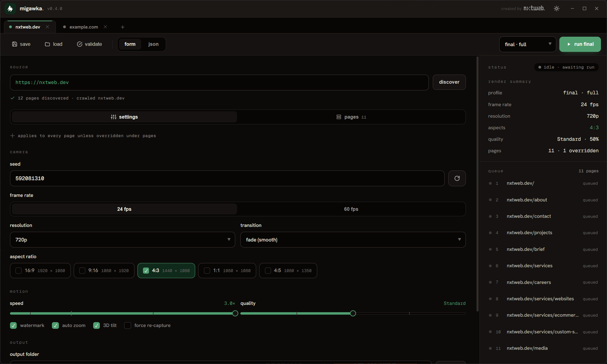Screen dimensions: 607x364
Task: Click the settings sliders icon
Action: tap(114, 117)
